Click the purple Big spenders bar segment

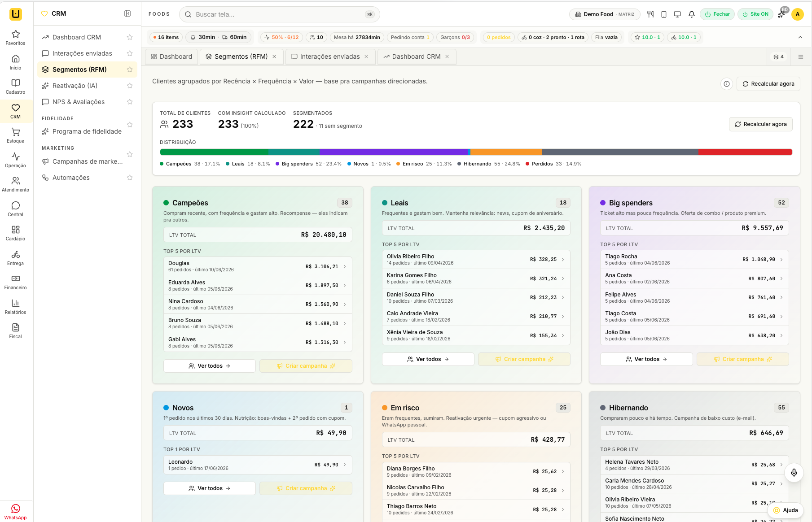coord(394,152)
